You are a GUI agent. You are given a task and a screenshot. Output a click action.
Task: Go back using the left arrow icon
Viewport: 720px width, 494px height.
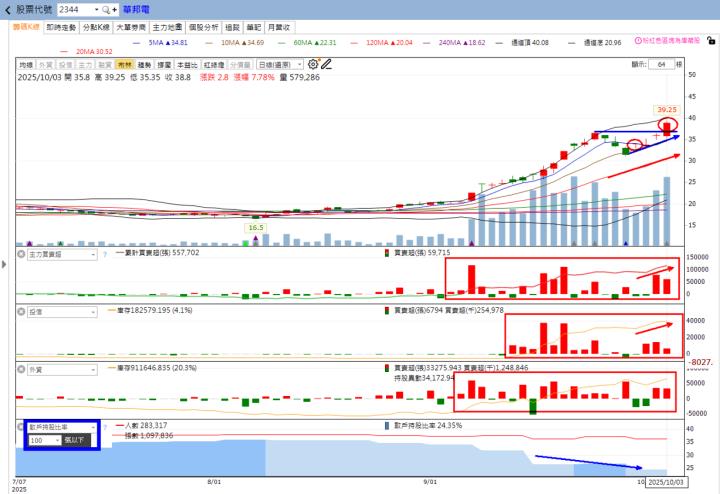pos(7,10)
